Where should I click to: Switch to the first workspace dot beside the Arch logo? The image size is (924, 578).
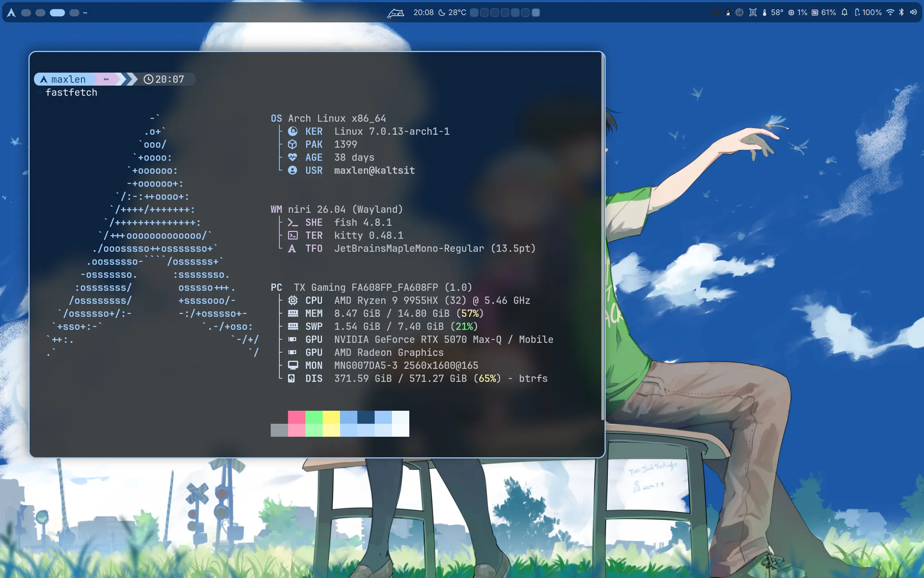pos(26,13)
